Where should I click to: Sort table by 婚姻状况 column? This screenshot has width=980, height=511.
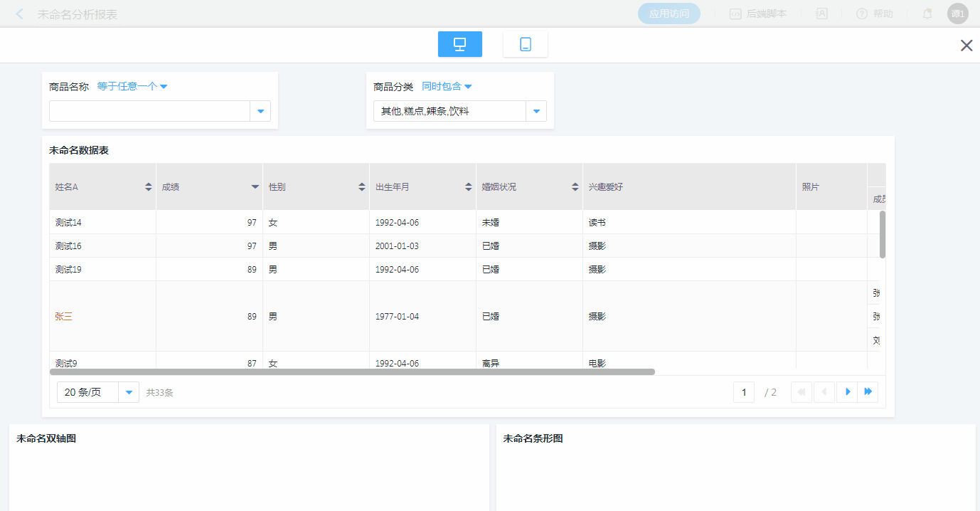pyautogui.click(x=575, y=187)
